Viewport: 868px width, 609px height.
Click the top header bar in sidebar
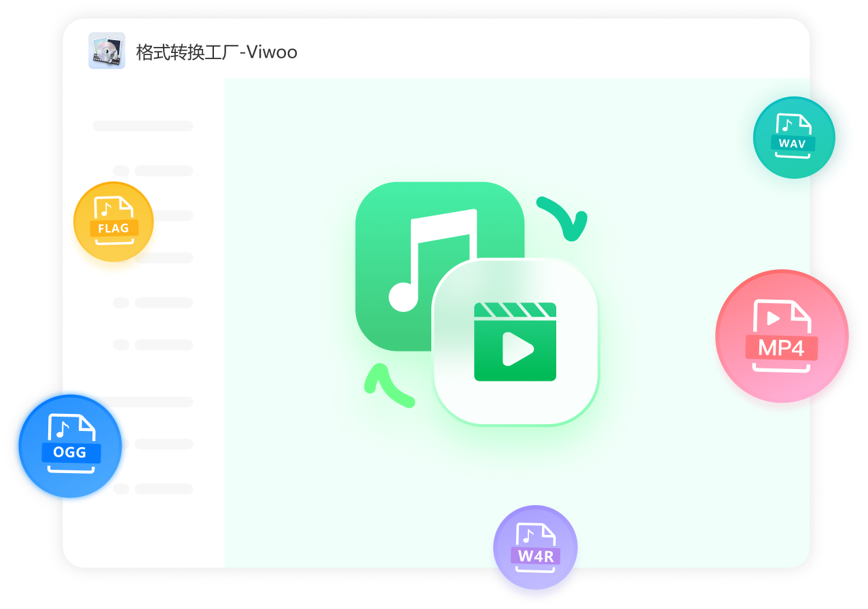coord(143,126)
